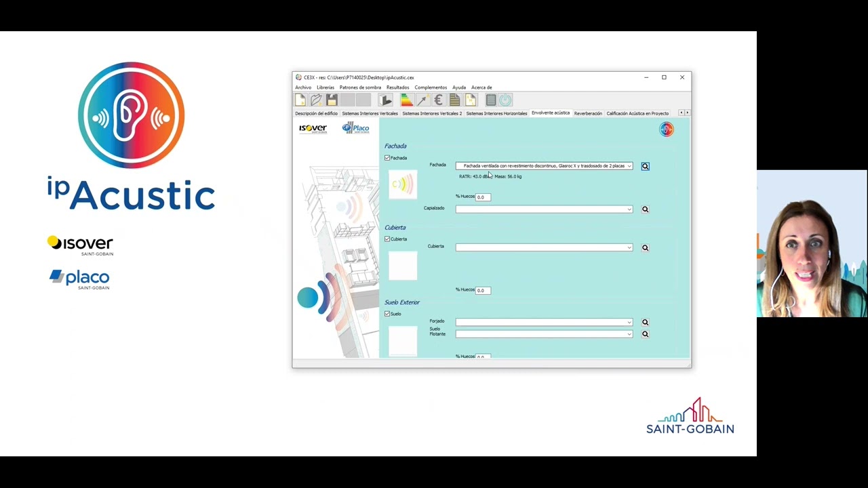The width and height of the screenshot is (868, 488).
Task: Minimize the CE3X window
Action: [646, 77]
